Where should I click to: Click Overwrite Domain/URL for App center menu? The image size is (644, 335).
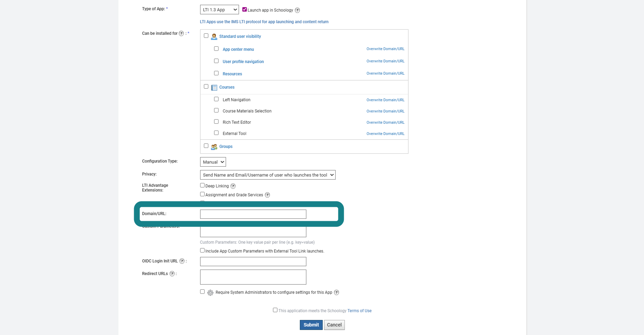pyautogui.click(x=385, y=49)
